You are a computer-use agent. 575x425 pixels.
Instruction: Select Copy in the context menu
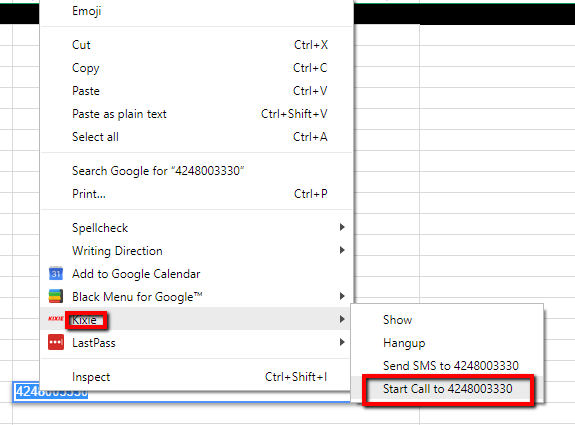click(196, 68)
